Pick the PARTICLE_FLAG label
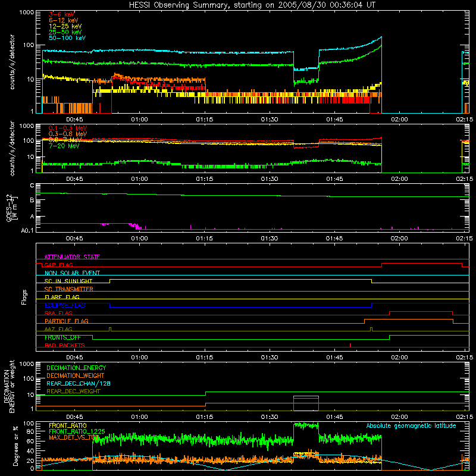Viewport: 476px width, 476px height. (x=67, y=321)
